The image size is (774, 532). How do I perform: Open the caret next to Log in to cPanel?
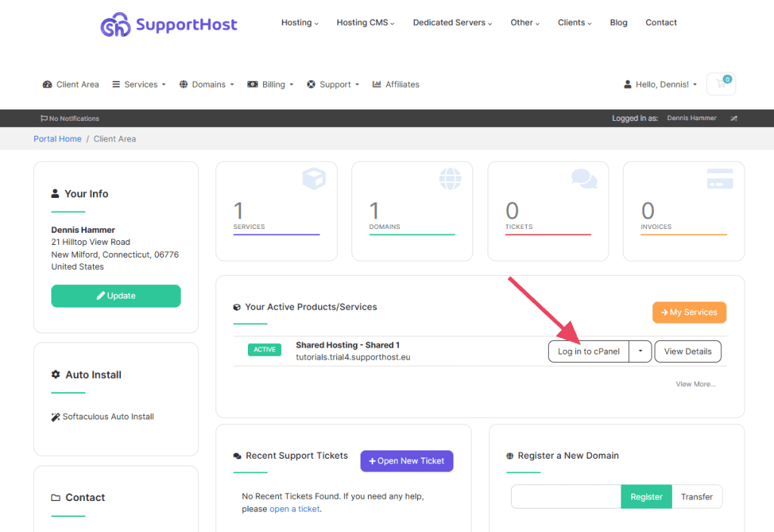[x=640, y=351]
